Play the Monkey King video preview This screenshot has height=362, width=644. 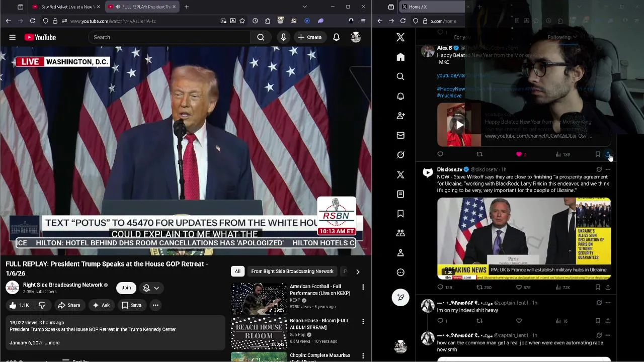[x=459, y=125]
